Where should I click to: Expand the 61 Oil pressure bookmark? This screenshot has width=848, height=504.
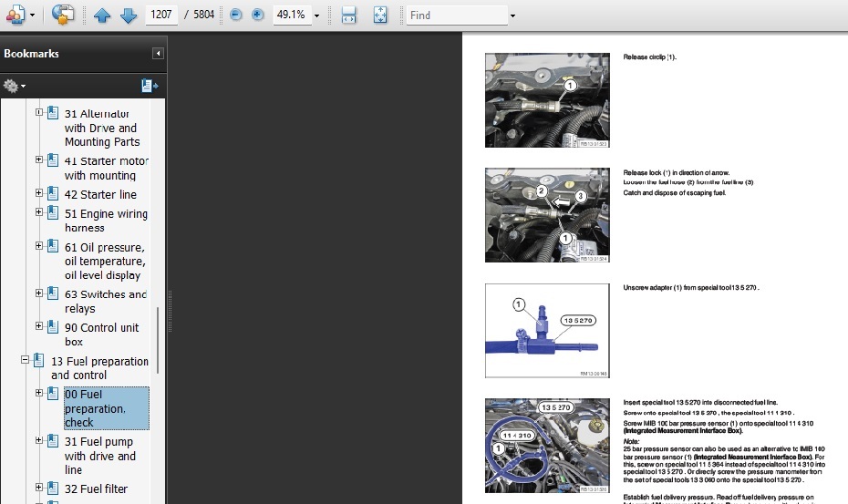pyautogui.click(x=39, y=246)
